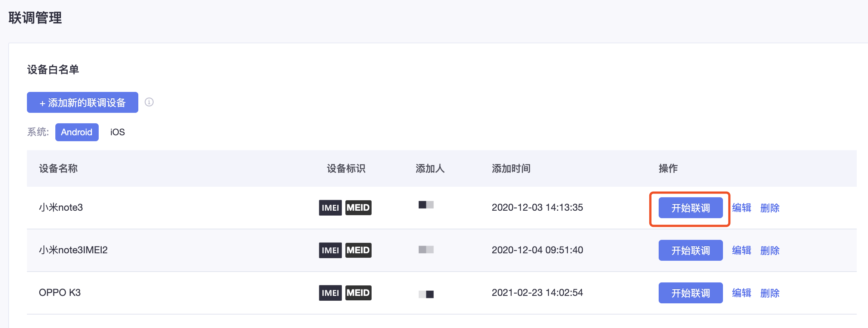
Task: Delete the 小米note3 device entry
Action: (770, 208)
